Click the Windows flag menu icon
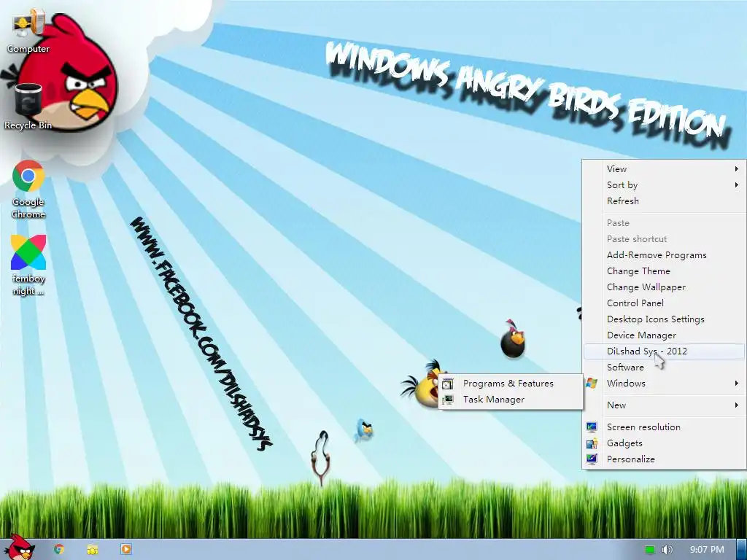747x560 pixels. pos(592,384)
